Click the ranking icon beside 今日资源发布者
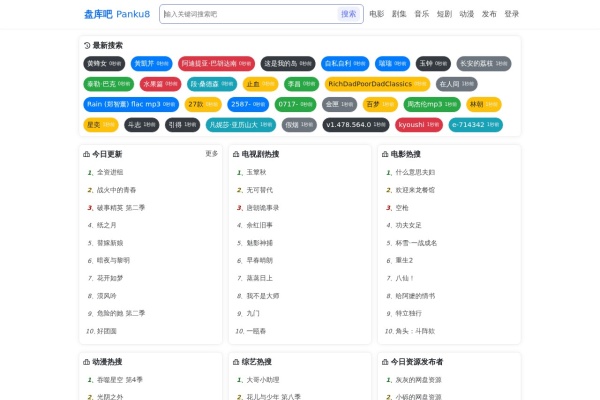 pos(385,362)
